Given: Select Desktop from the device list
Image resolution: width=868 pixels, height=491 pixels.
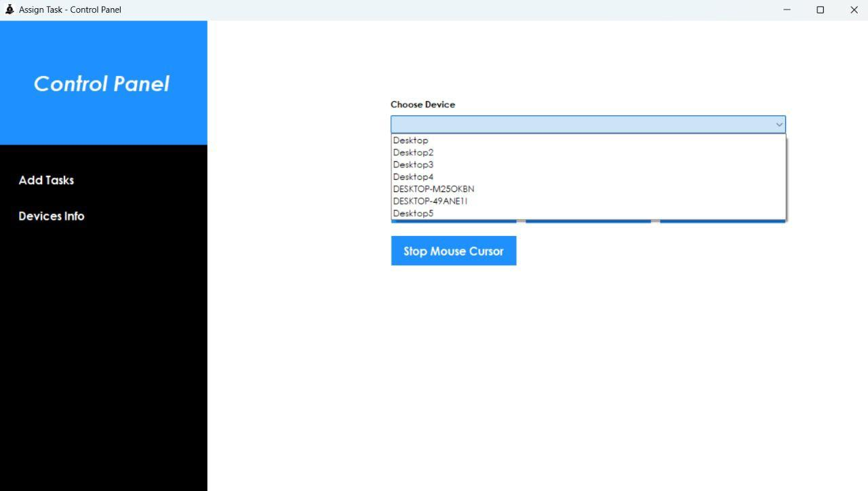Looking at the screenshot, I should pos(411,140).
